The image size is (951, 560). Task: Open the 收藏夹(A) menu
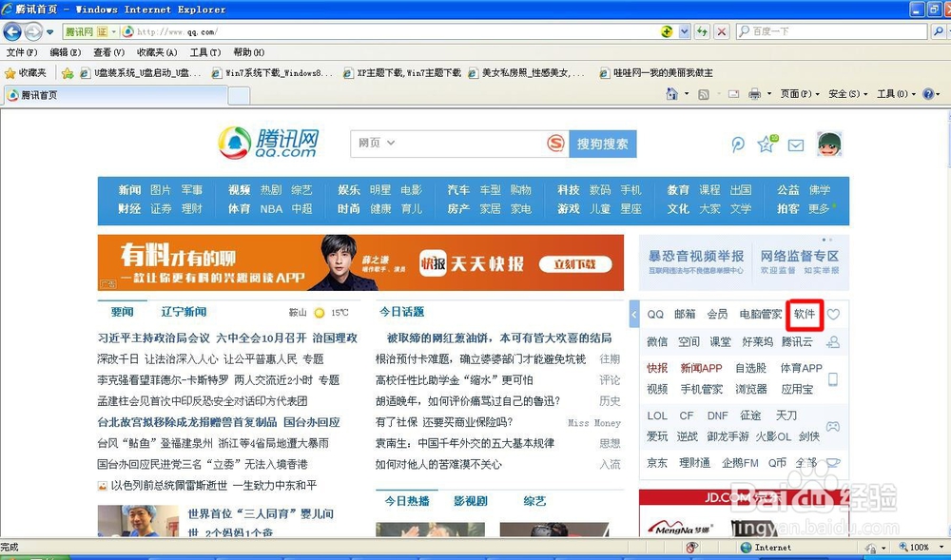pyautogui.click(x=157, y=52)
